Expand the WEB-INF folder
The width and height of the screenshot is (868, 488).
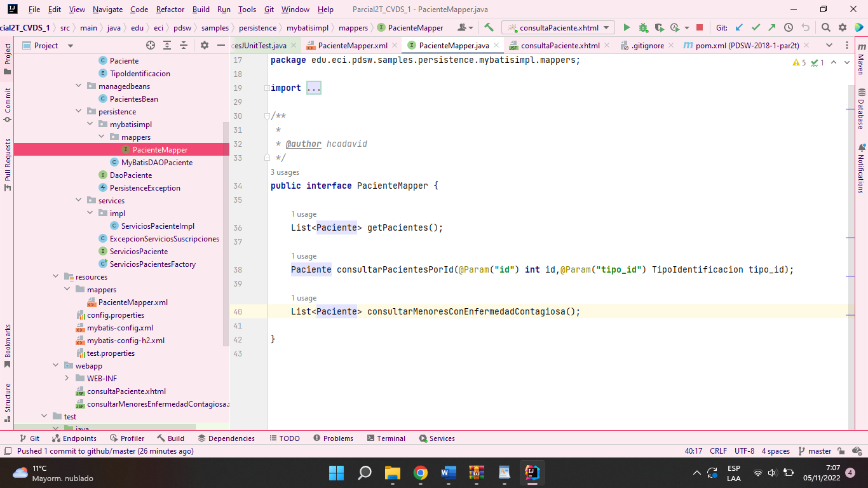tap(65, 378)
